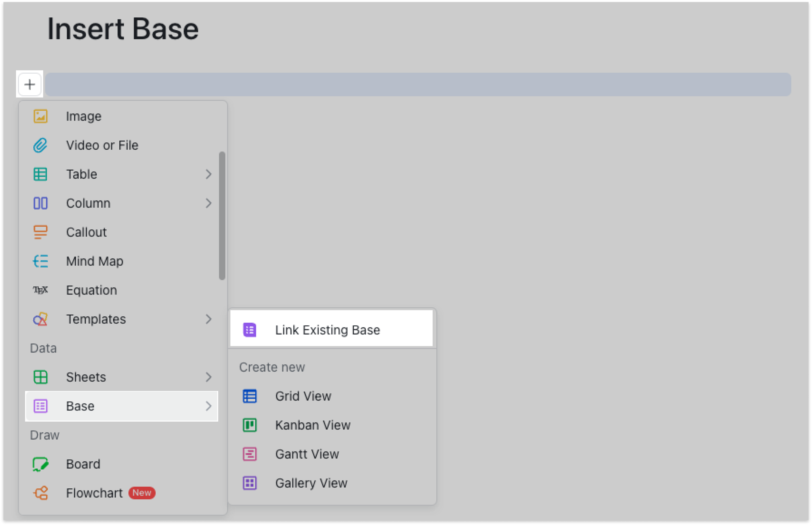Image resolution: width=812 pixels, height=525 pixels.
Task: Open the Templates menu label
Action: point(96,319)
